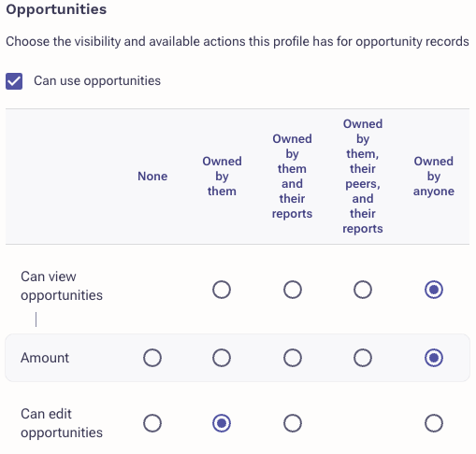
Task: Select Owned by them for Can edit opportunities
Action: [222, 423]
